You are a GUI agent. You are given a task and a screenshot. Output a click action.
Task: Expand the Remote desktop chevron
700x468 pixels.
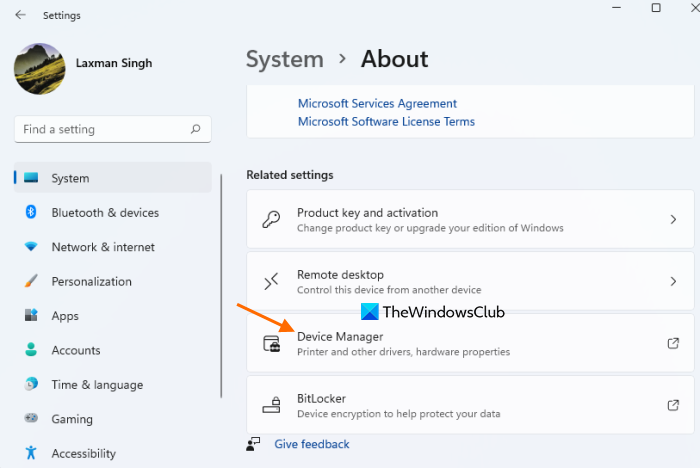point(673,281)
